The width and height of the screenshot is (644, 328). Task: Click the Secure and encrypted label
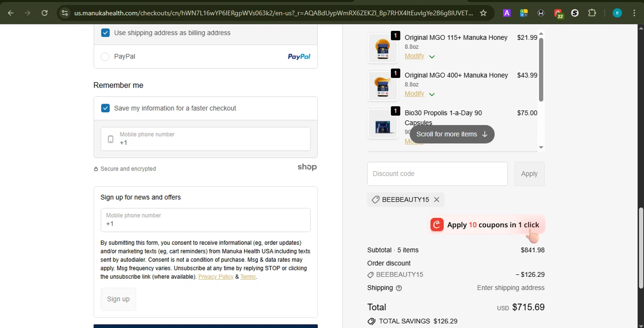click(x=128, y=169)
